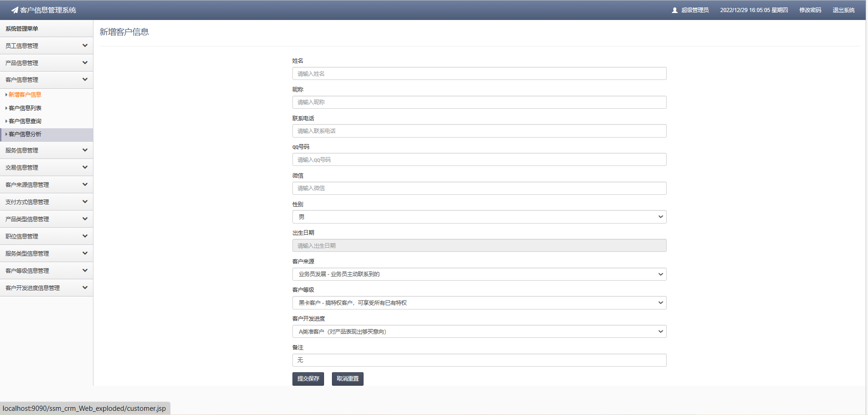Expand 员工信息管理 chevron
868x415 pixels.
(85, 46)
